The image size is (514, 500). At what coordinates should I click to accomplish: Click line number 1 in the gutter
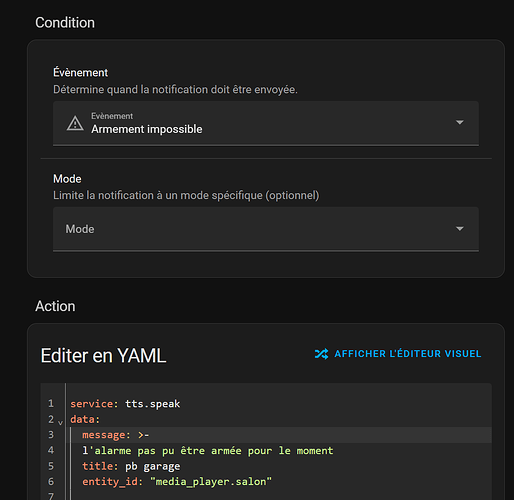(x=51, y=404)
